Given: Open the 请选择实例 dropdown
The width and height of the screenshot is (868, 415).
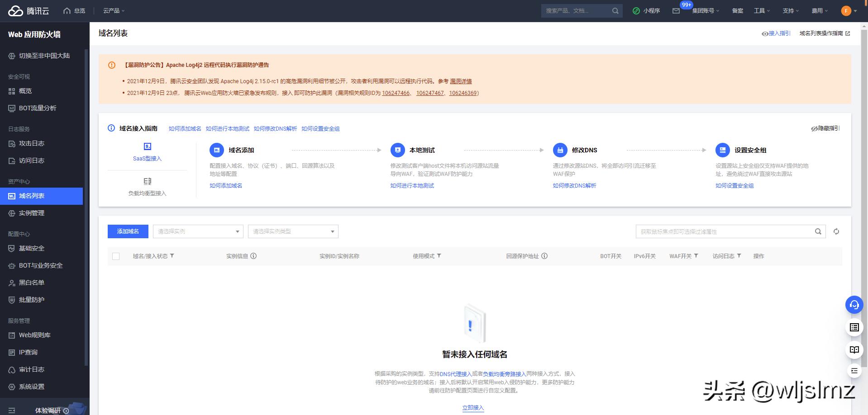Looking at the screenshot, I should point(197,231).
